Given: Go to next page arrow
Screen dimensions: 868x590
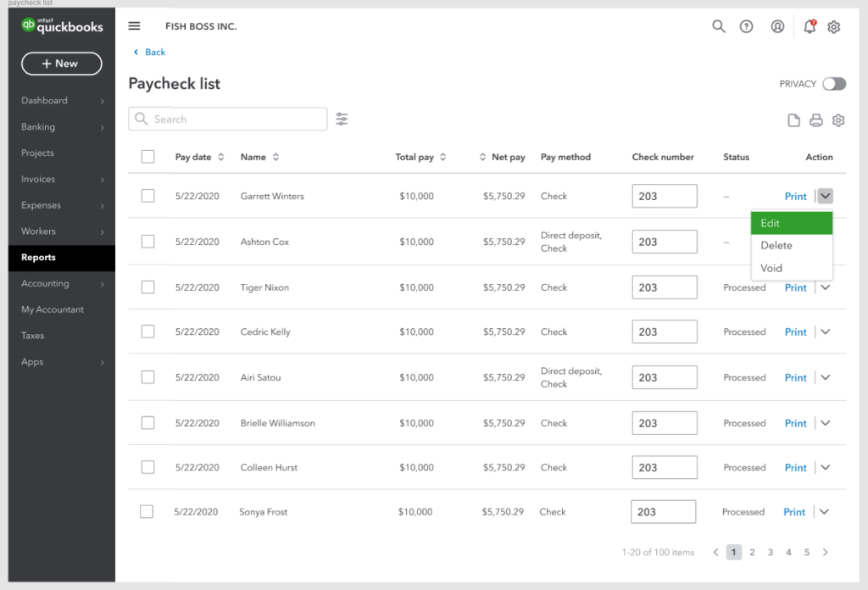Looking at the screenshot, I should point(826,552).
